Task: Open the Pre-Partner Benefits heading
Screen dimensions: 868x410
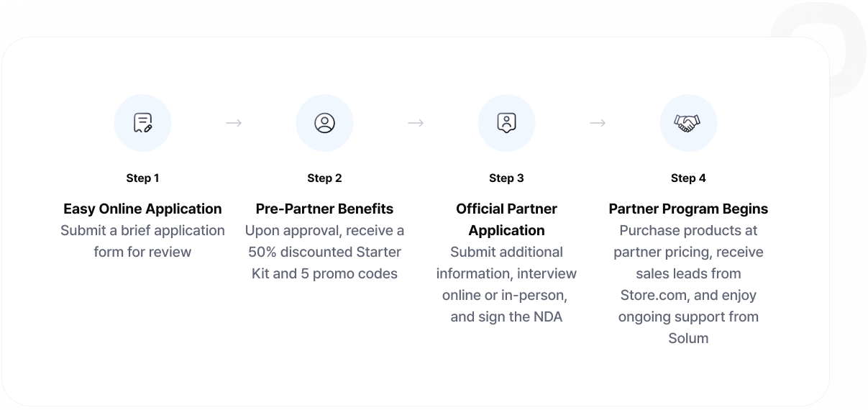Action: (x=324, y=209)
